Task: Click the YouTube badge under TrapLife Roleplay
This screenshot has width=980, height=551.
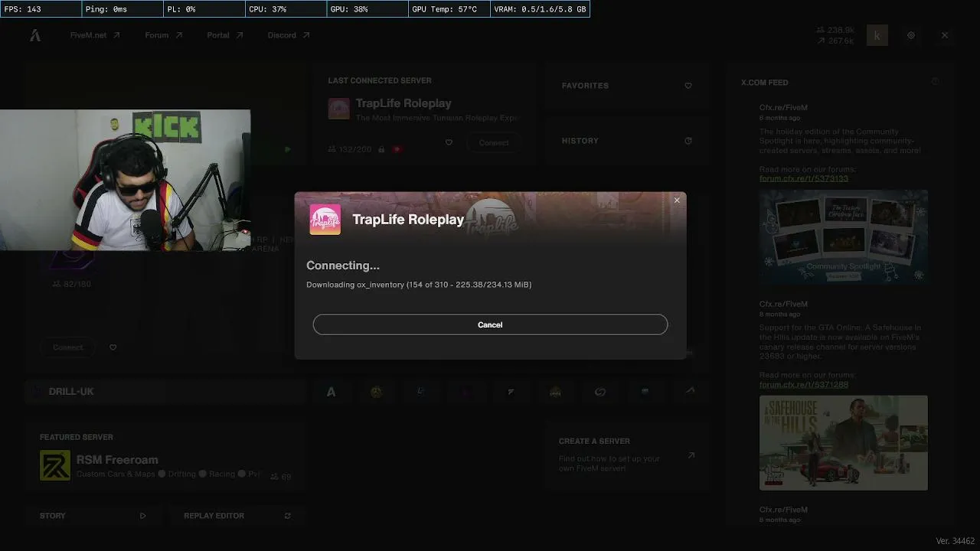Action: 397,149
